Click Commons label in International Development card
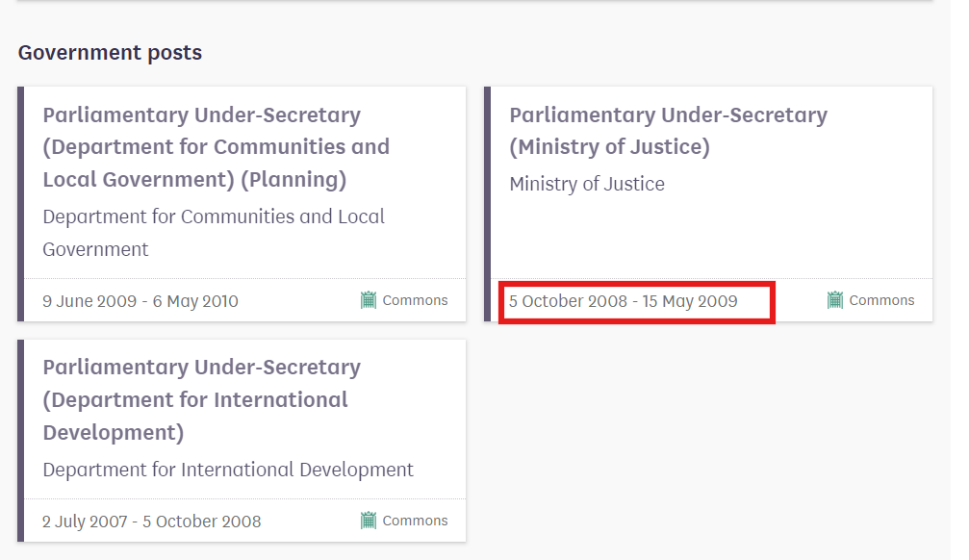 tap(416, 521)
